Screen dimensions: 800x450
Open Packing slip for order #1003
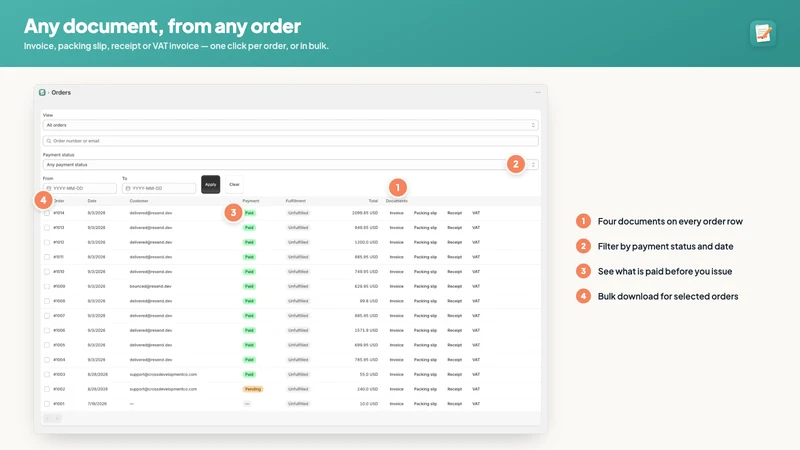(x=425, y=374)
